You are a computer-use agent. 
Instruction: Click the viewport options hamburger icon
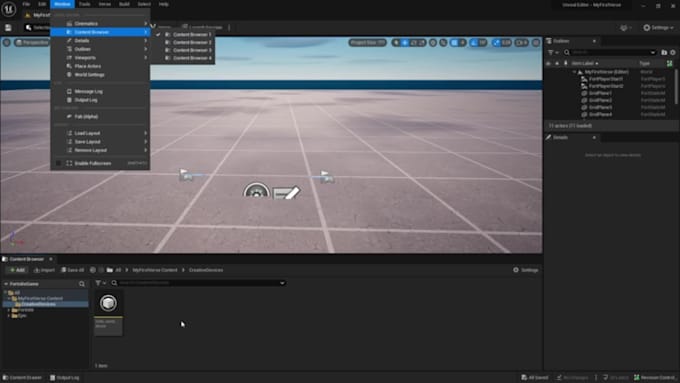(7, 43)
